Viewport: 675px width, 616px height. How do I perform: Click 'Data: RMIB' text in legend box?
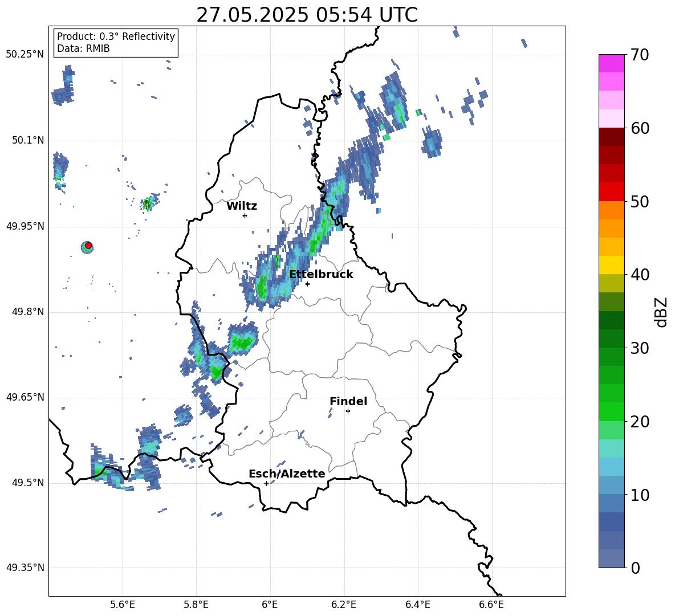pos(83,48)
